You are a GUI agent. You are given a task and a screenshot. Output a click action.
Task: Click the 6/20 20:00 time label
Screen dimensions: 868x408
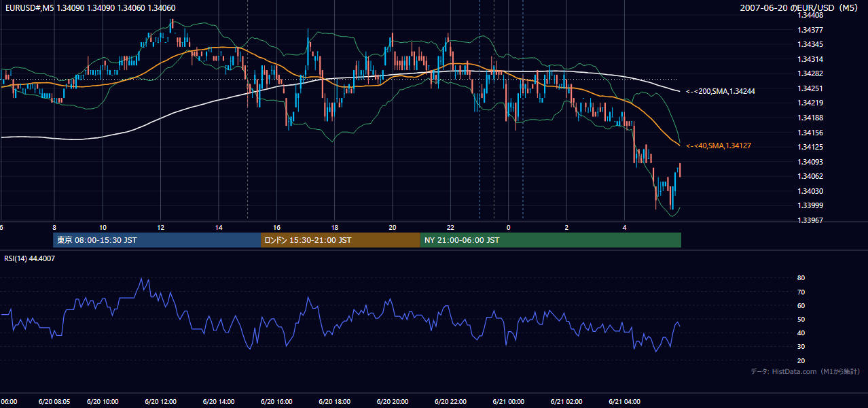(x=393, y=402)
